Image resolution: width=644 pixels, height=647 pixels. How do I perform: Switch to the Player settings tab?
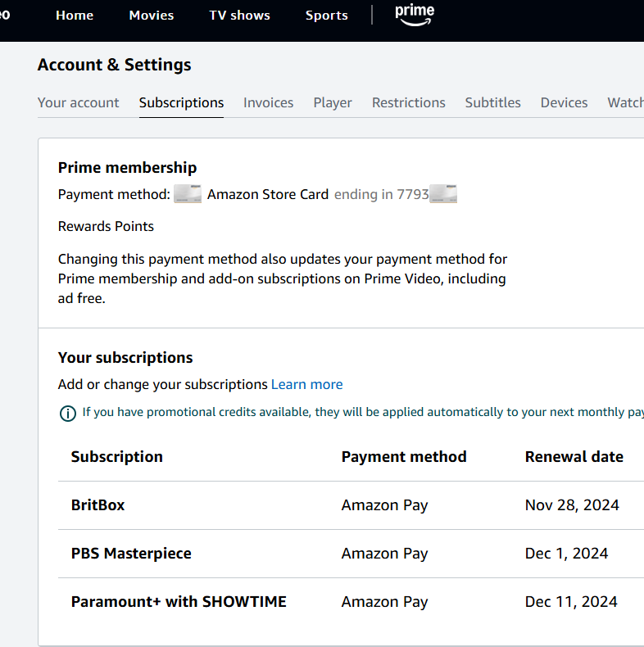click(333, 102)
